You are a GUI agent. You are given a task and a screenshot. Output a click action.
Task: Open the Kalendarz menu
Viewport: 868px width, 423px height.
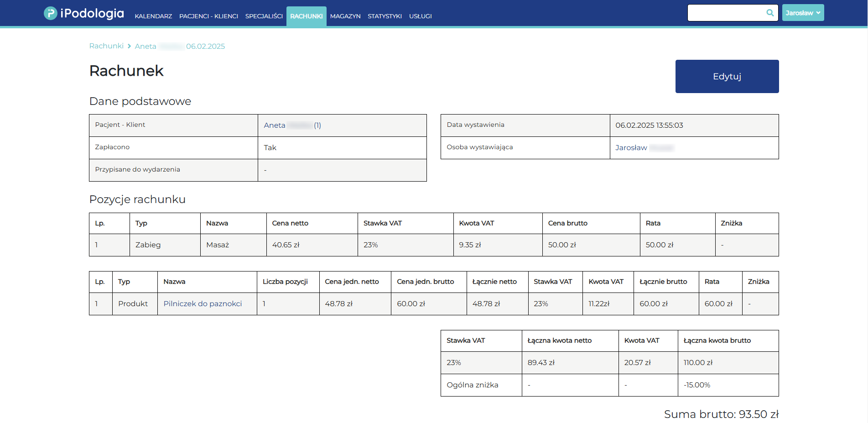click(153, 16)
